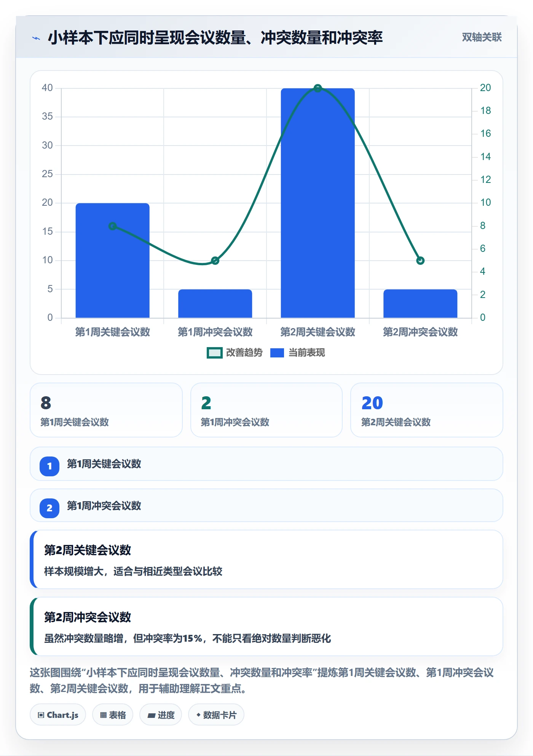533x756 pixels.
Task: Select list row 第1周冲突会议数
Action: click(266, 505)
